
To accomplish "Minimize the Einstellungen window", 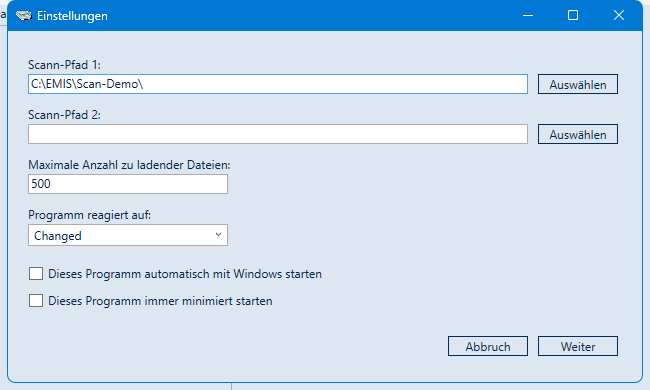I will click(528, 15).
